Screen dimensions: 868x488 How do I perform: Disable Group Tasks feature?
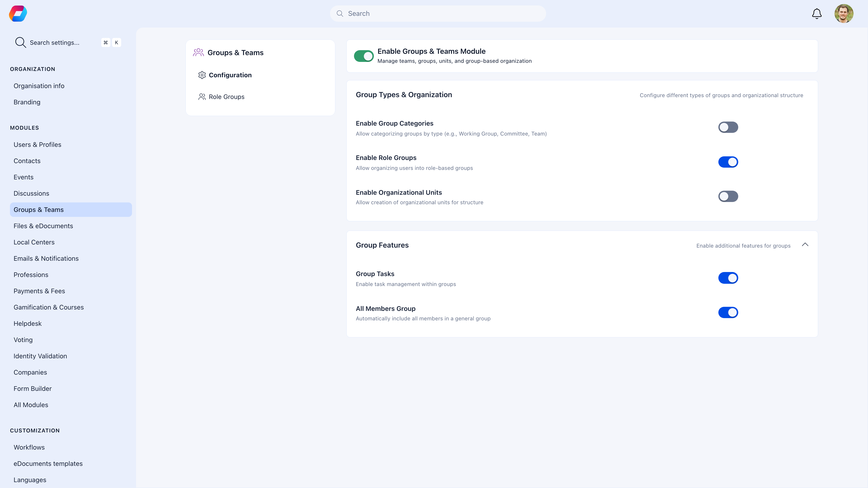(x=728, y=278)
